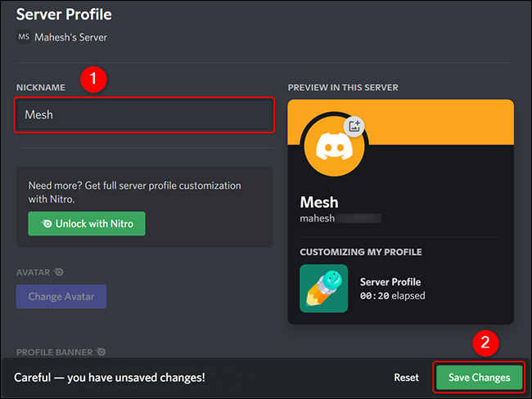Click the red numbered 1 annotation marker
Screen dimensions: 532x399
(x=95, y=81)
